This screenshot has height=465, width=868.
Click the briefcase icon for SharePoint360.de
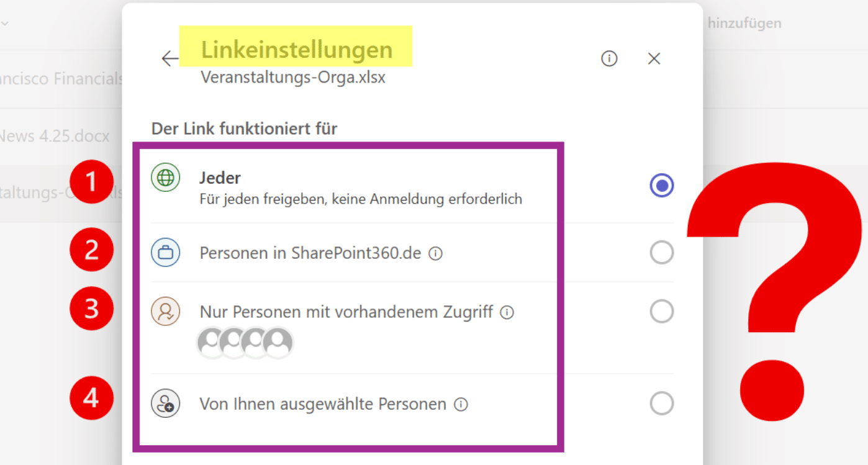(165, 253)
